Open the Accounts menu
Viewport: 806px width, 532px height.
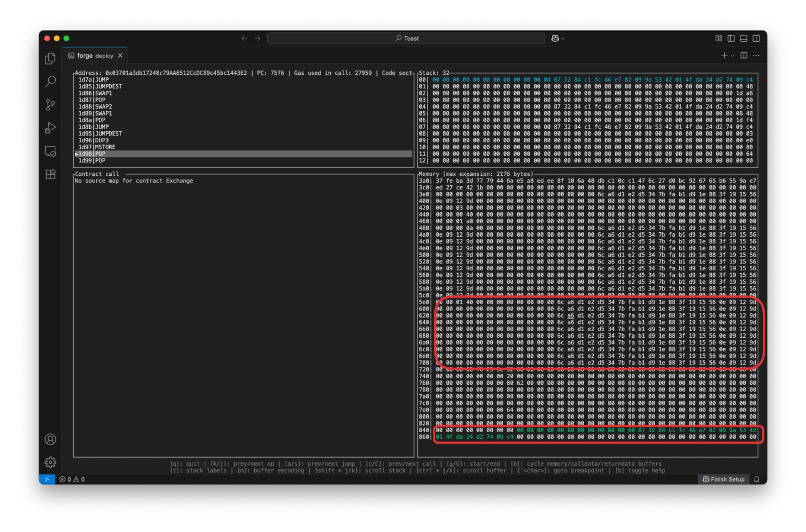[50, 439]
